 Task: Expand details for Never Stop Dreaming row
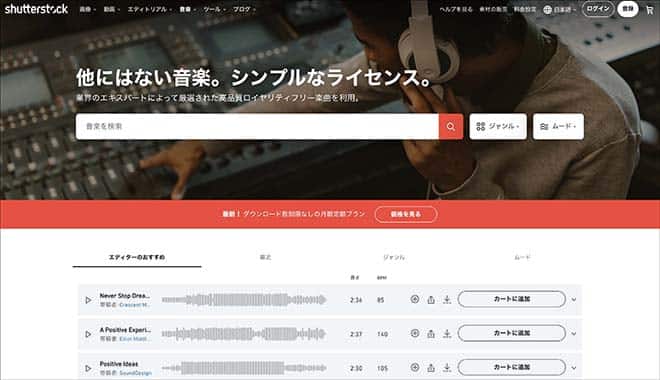tap(574, 300)
